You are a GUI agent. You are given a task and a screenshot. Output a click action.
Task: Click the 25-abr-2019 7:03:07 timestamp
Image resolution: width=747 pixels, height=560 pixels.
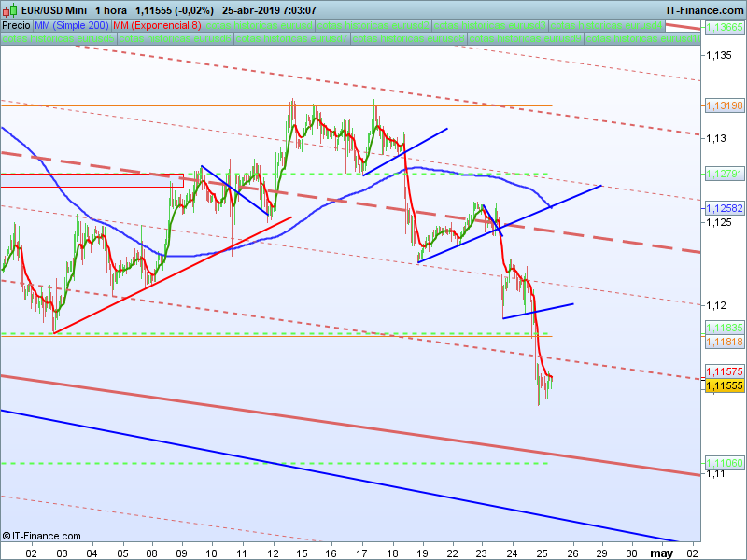click(269, 10)
